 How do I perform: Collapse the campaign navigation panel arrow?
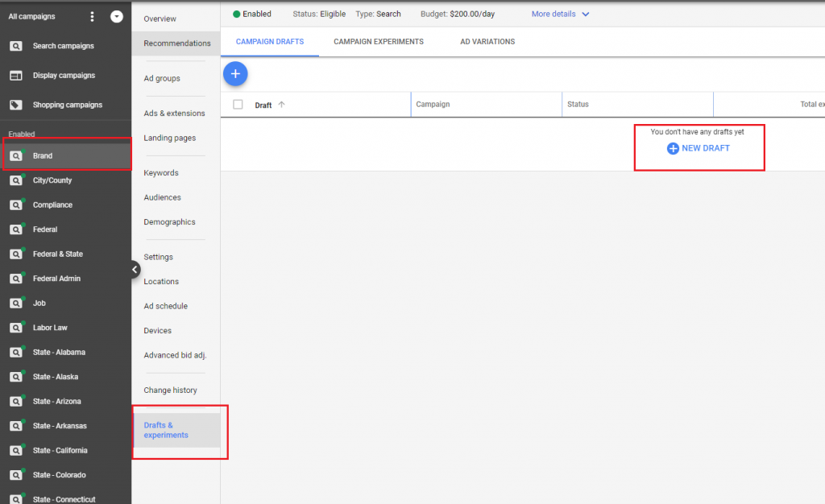tap(135, 270)
